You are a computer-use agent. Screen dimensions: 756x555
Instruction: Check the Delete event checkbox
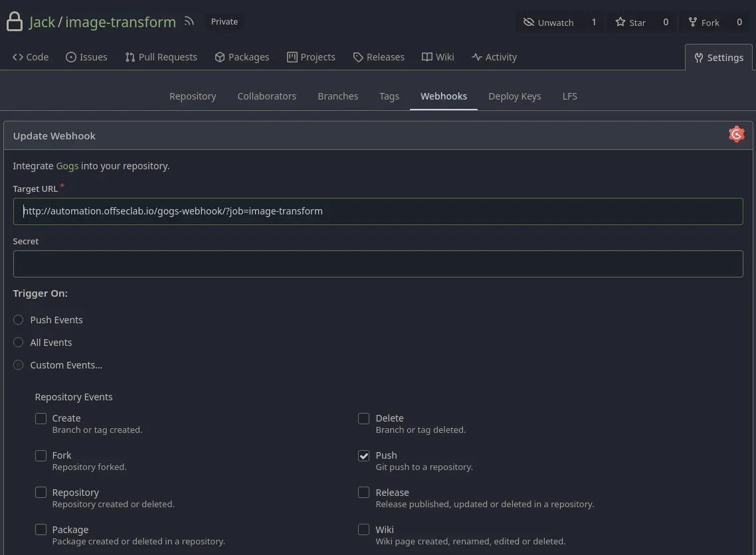[x=364, y=419]
